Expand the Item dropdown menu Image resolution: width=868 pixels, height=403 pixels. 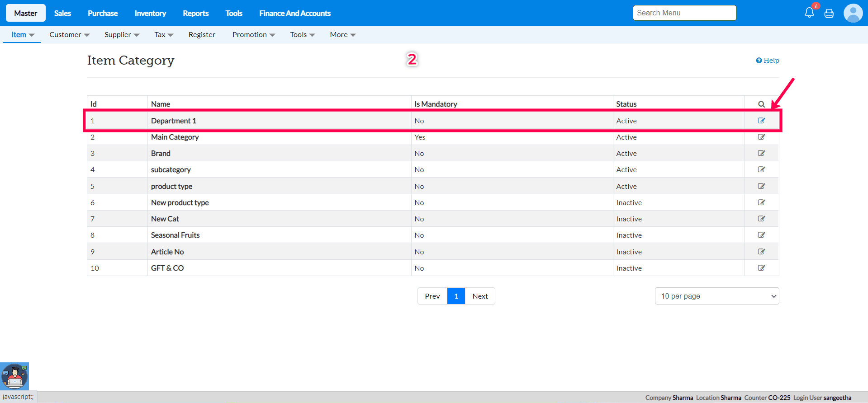click(x=22, y=35)
